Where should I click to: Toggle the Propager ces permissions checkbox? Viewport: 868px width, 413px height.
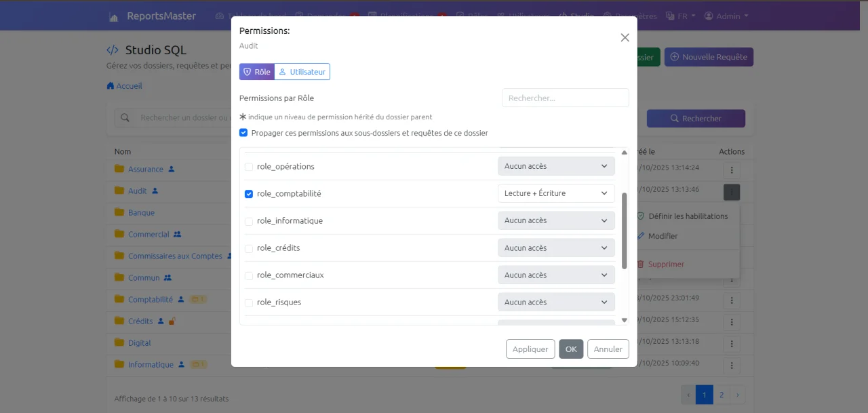point(243,133)
